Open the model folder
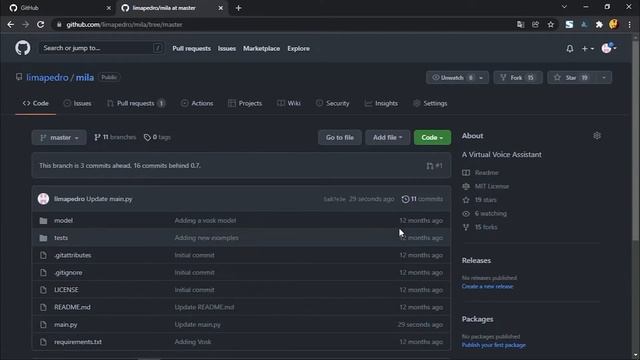The height and width of the screenshot is (360, 640). (x=64, y=220)
